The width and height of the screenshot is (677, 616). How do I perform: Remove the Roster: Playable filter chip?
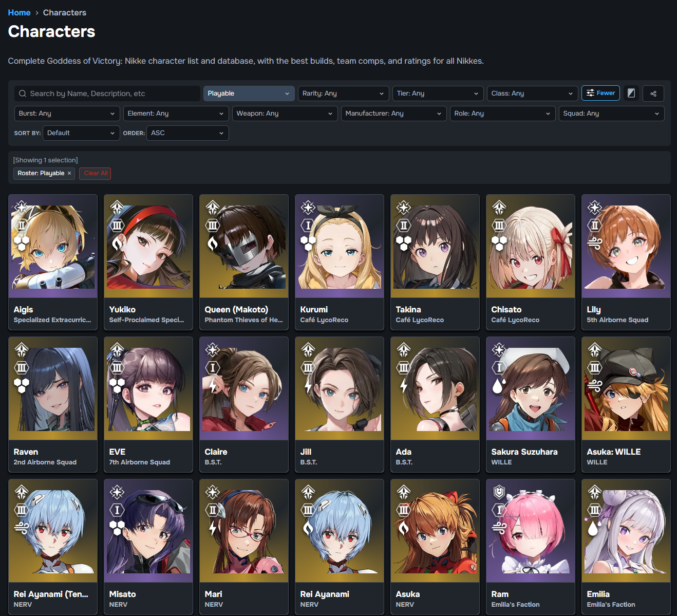click(x=69, y=173)
